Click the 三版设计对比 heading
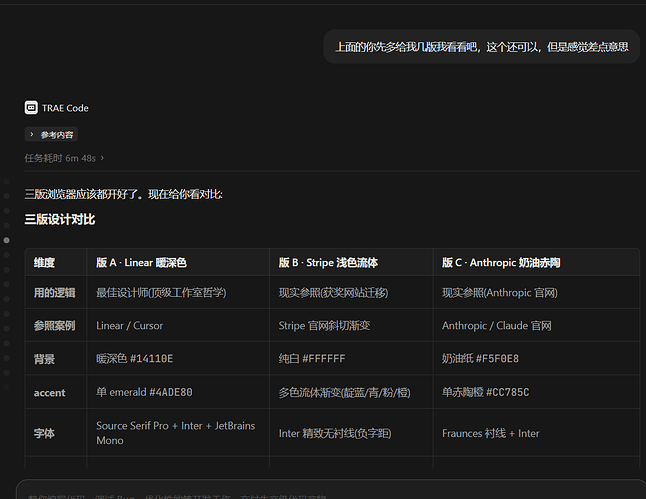This screenshot has height=499, width=646. [x=60, y=219]
